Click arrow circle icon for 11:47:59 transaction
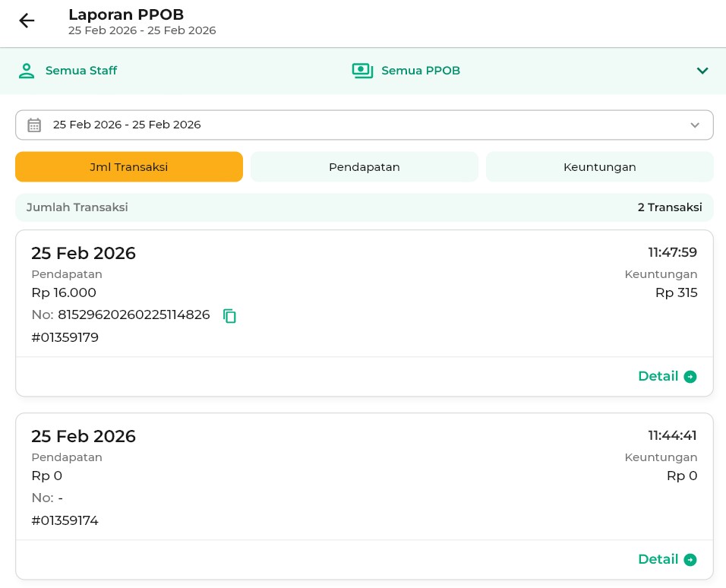The width and height of the screenshot is (726, 588). tap(690, 377)
